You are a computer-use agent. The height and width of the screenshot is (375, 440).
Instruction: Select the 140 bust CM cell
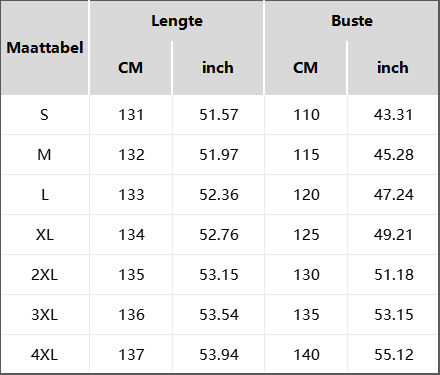point(306,355)
